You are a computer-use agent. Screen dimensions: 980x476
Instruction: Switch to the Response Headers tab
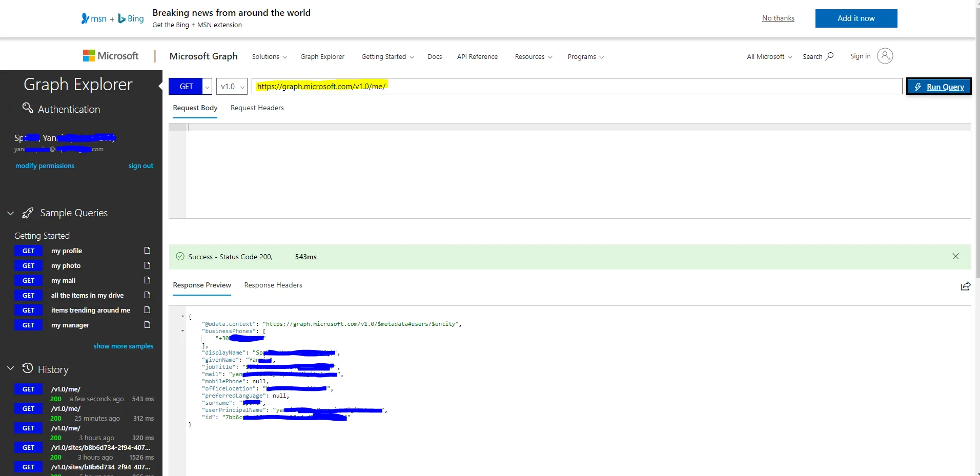coord(273,285)
